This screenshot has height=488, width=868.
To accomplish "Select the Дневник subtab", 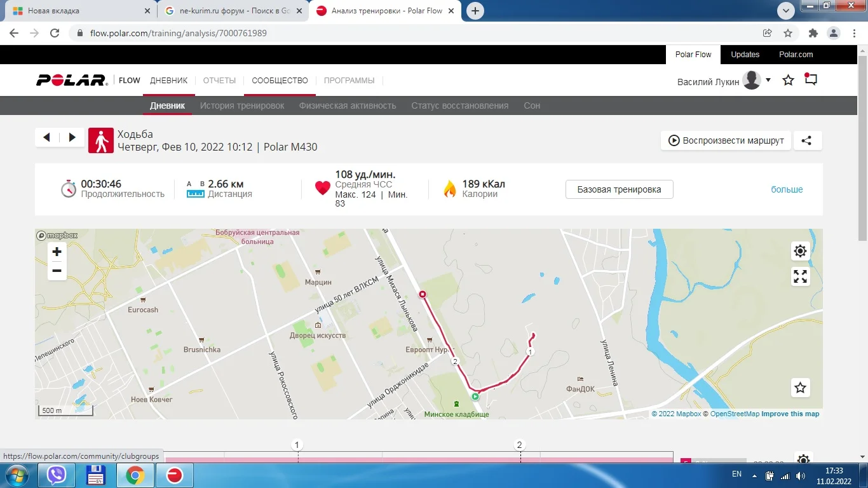I will [x=168, y=105].
